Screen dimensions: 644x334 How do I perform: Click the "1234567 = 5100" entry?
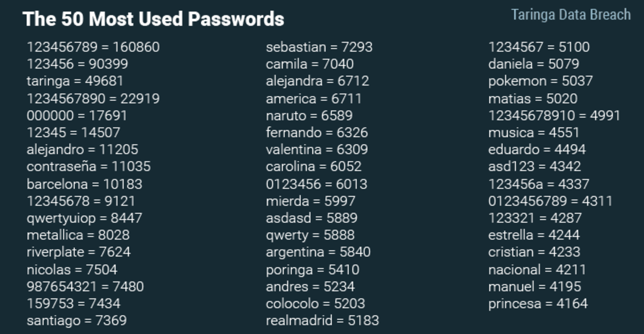[x=539, y=47]
